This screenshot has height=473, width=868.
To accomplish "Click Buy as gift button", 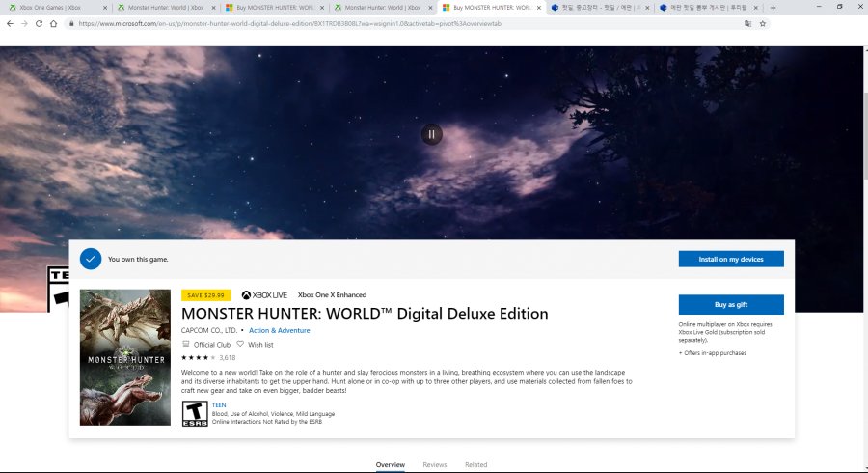I will (731, 305).
